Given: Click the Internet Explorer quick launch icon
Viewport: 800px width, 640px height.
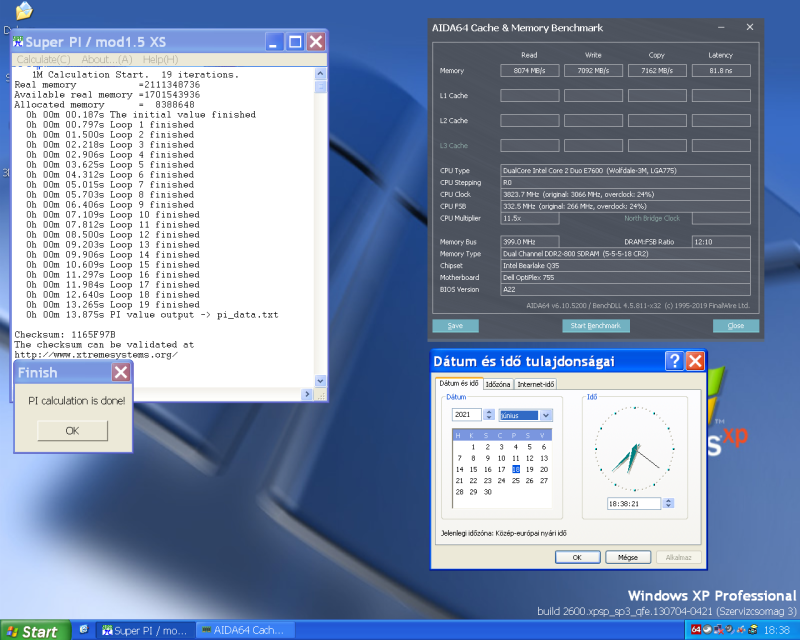Looking at the screenshot, I should 84,630.
